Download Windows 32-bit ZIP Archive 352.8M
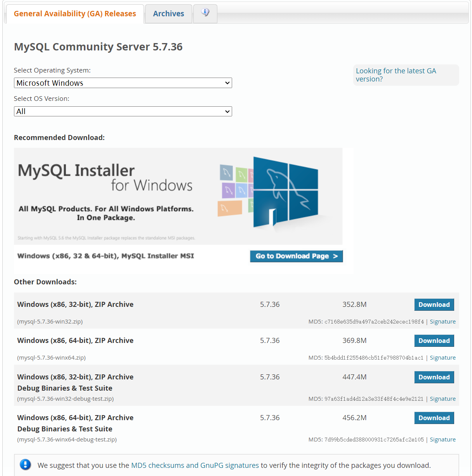The image size is (472, 476). (x=434, y=305)
